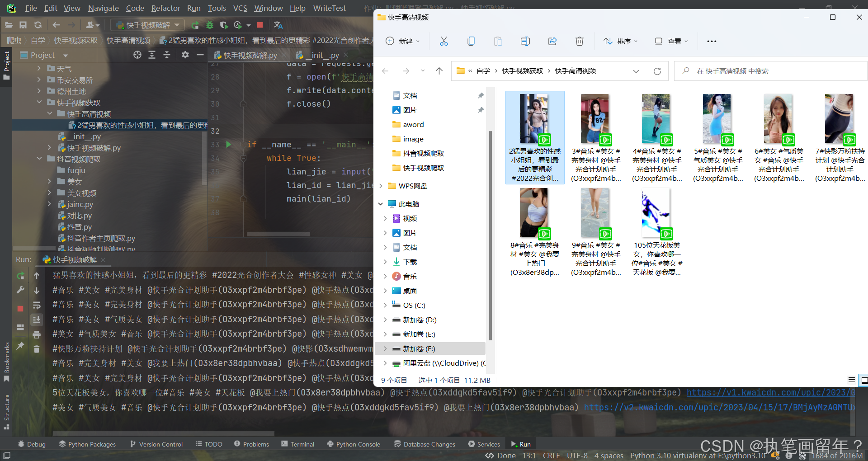Stop the running process in top toolbar
The width and height of the screenshot is (868, 461).
pyautogui.click(x=260, y=25)
